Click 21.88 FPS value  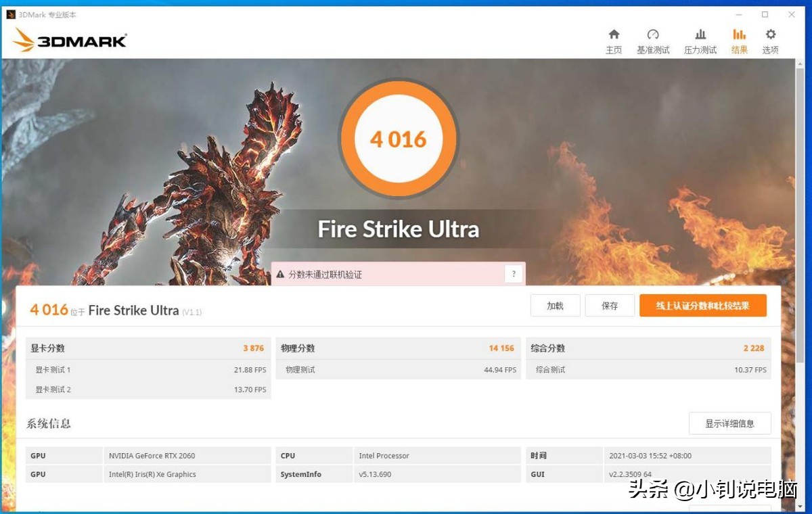(250, 370)
